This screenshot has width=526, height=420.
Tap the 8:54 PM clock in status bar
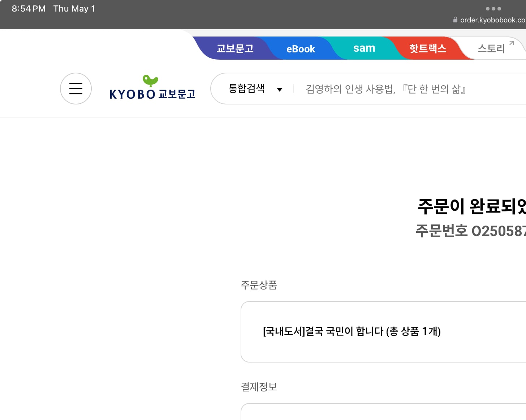pos(29,9)
